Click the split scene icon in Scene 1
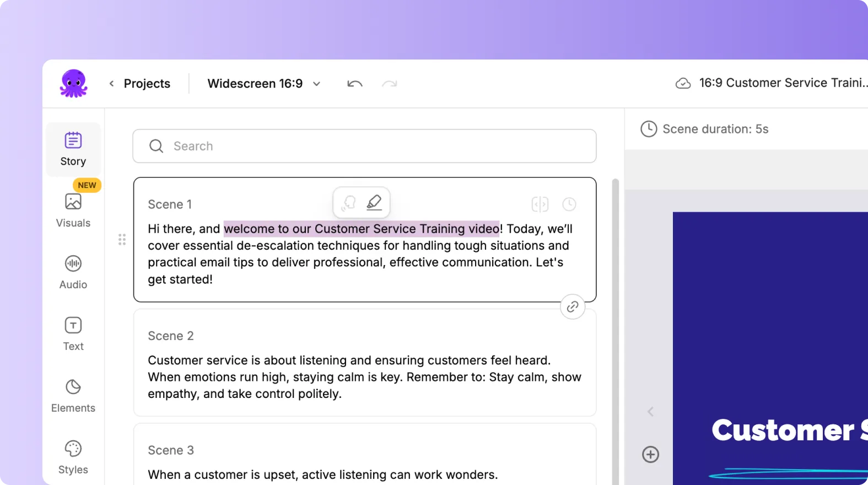Screen dimensions: 868x485 tap(540, 204)
